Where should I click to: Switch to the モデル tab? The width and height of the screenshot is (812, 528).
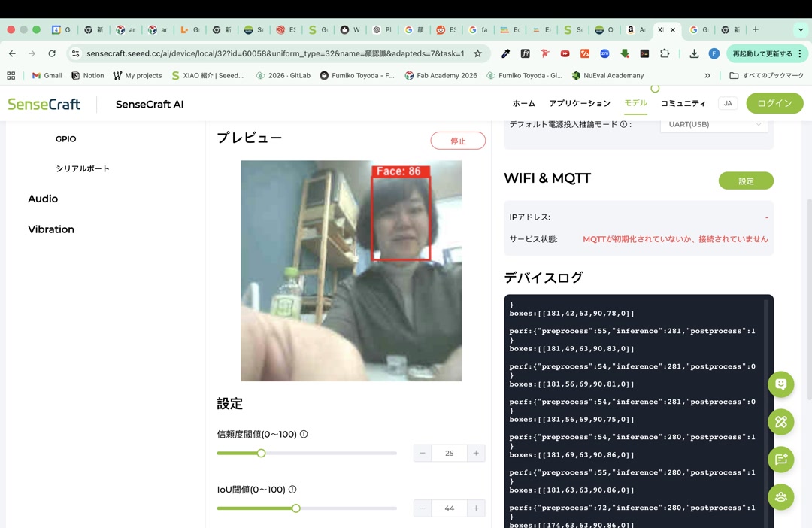(x=635, y=103)
